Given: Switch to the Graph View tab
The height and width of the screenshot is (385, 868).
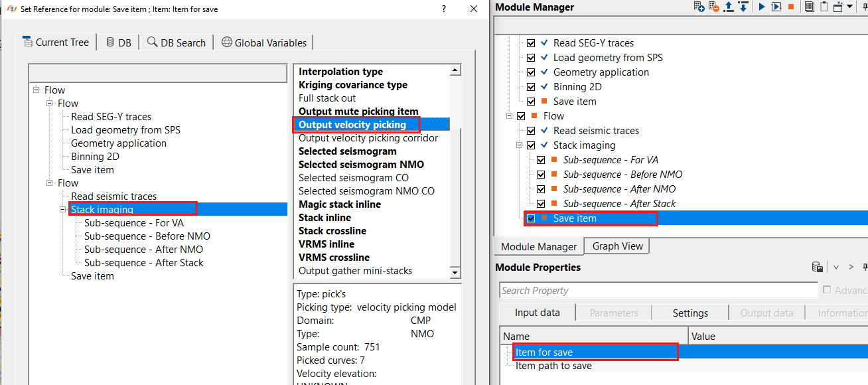Looking at the screenshot, I should tap(617, 246).
